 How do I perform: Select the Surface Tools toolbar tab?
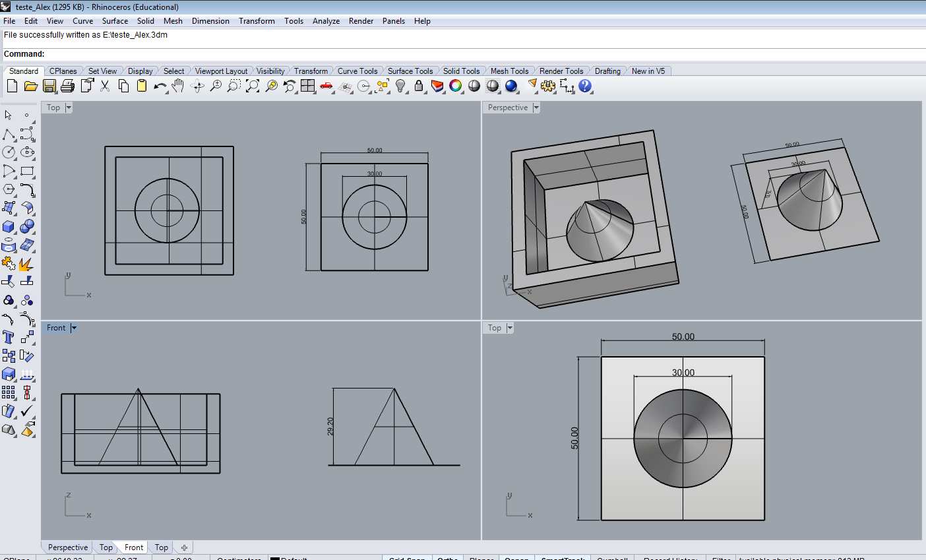[x=410, y=71]
